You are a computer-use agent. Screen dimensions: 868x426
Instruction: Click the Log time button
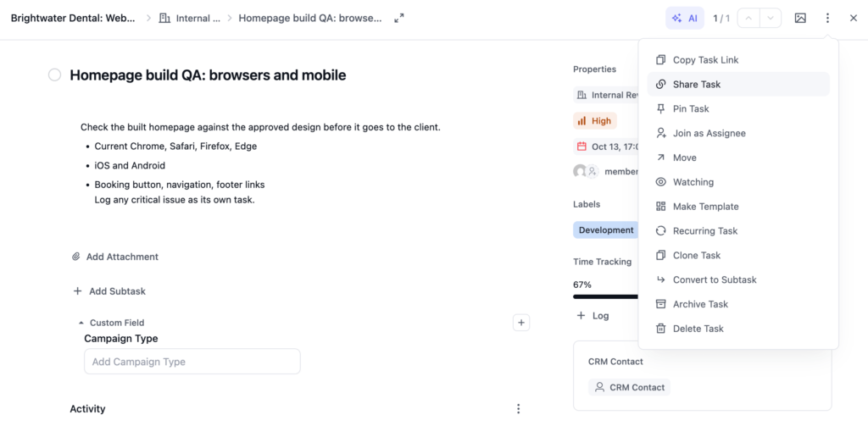tap(593, 316)
